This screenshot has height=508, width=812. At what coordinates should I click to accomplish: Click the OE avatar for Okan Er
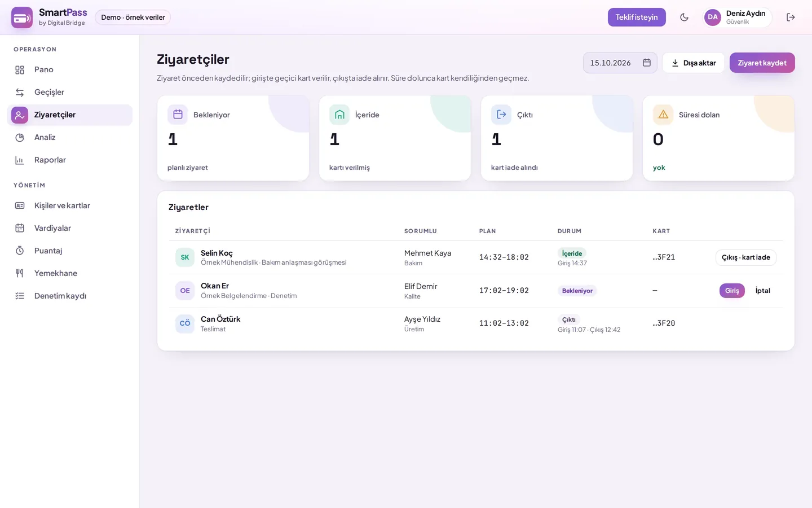tap(185, 291)
